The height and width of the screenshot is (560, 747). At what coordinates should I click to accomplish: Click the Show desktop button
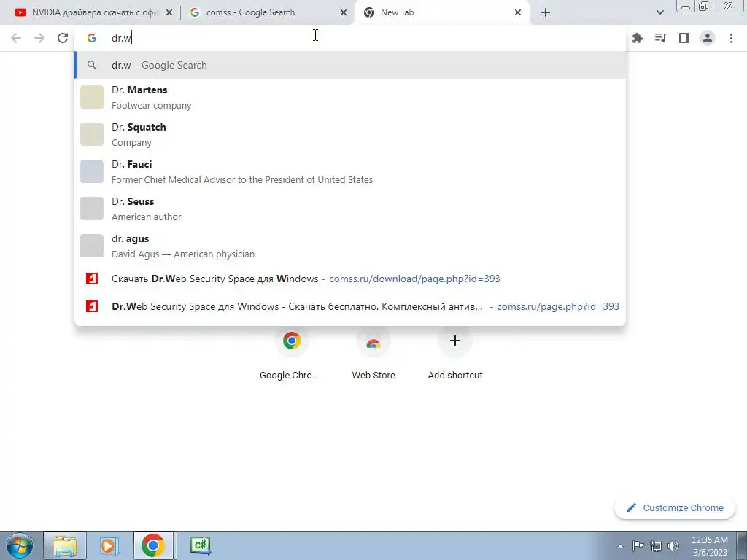pyautogui.click(x=741, y=545)
